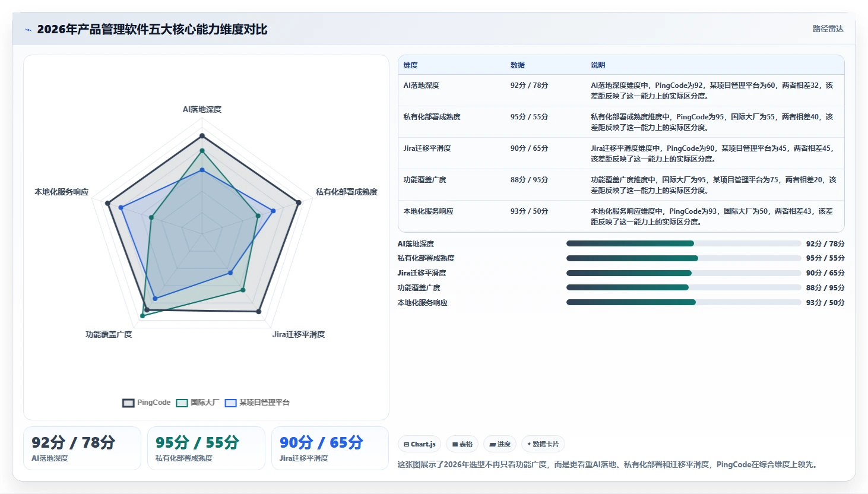Click the 本地化服务响应 axis label on the radar

(x=62, y=192)
